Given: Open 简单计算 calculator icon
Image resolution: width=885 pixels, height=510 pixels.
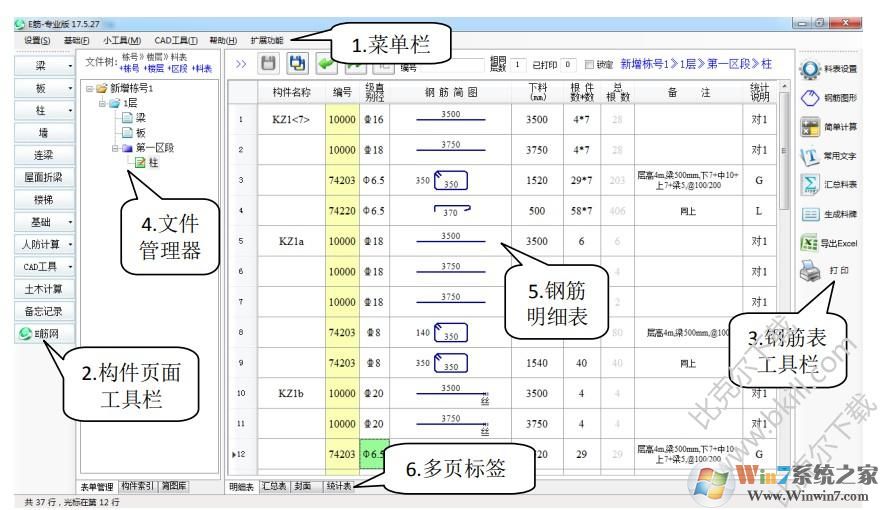Looking at the screenshot, I should 810,127.
